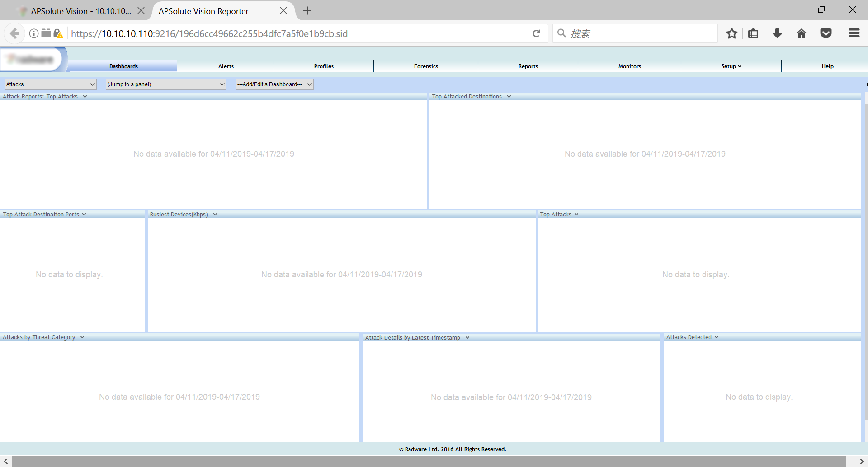Go to browser home page icon

coord(801,33)
